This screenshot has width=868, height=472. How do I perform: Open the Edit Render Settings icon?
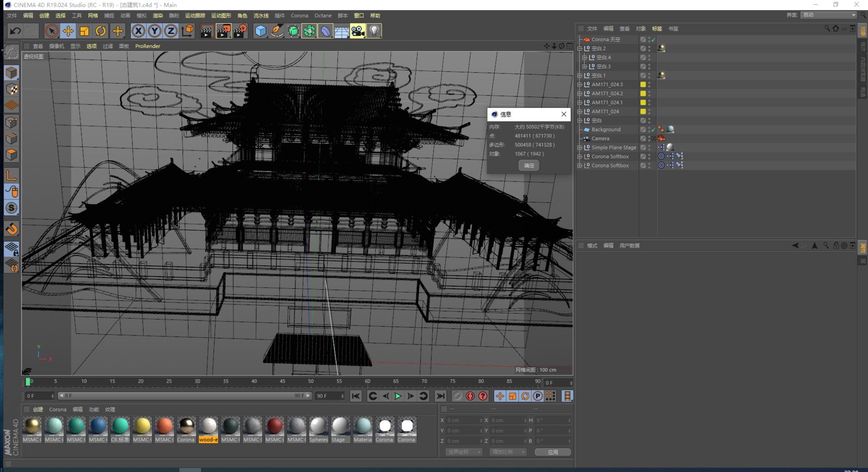pos(240,31)
